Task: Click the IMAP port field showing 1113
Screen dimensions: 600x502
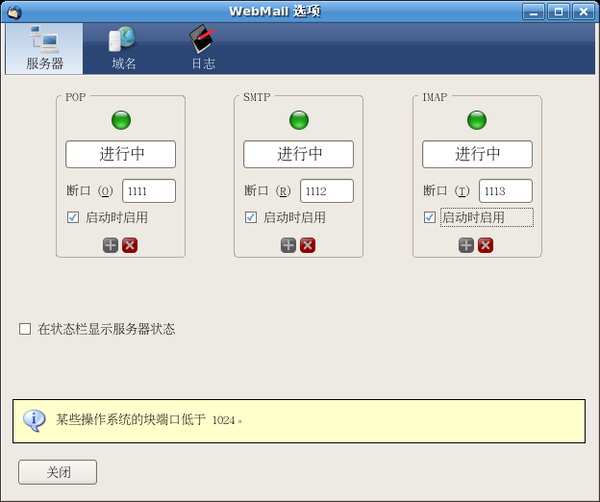Action: [505, 191]
